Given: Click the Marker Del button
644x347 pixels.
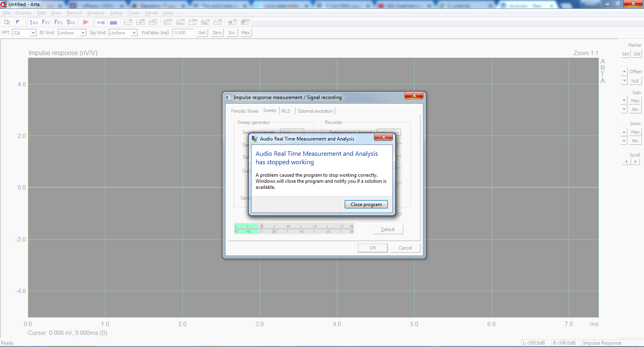Looking at the screenshot, I should pos(637,54).
